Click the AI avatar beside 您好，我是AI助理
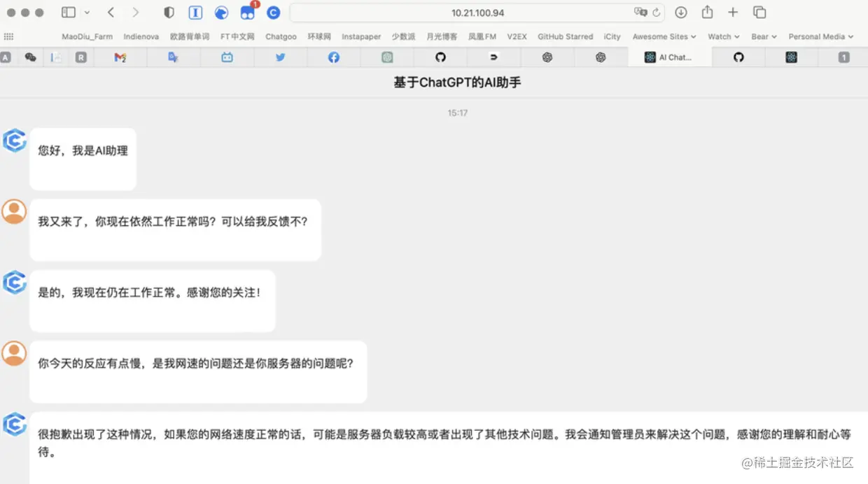The image size is (868, 484). (14, 141)
